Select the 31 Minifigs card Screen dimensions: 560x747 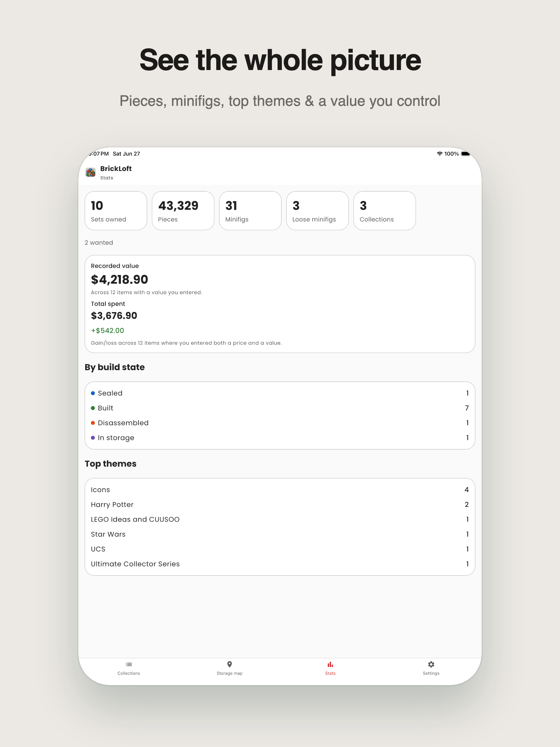tap(250, 211)
